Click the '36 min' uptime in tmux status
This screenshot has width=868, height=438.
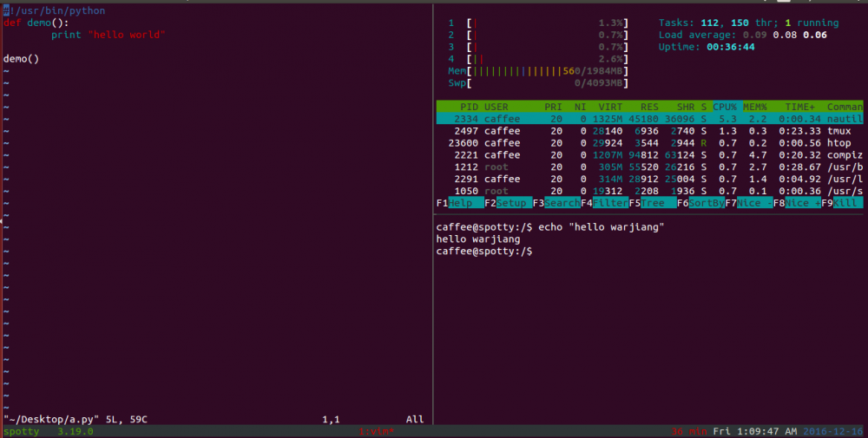[688, 431]
